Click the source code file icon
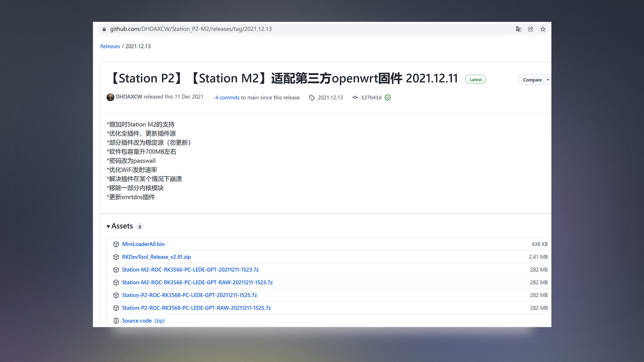Screen dimensions: 644x362 [x=116, y=320]
